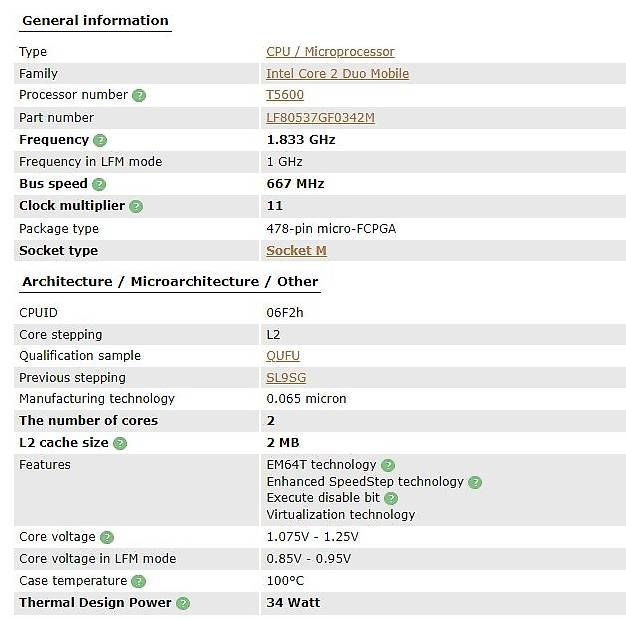Click the Family row label

pos(38,74)
